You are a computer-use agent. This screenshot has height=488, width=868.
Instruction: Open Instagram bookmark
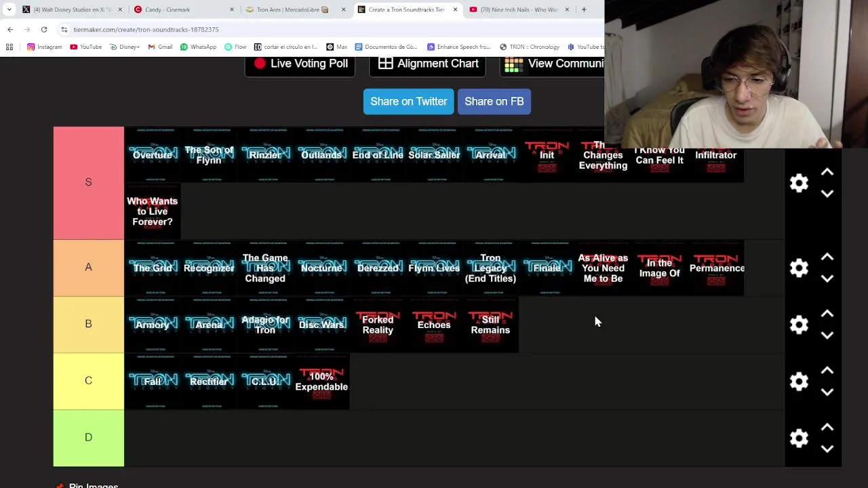tap(45, 47)
